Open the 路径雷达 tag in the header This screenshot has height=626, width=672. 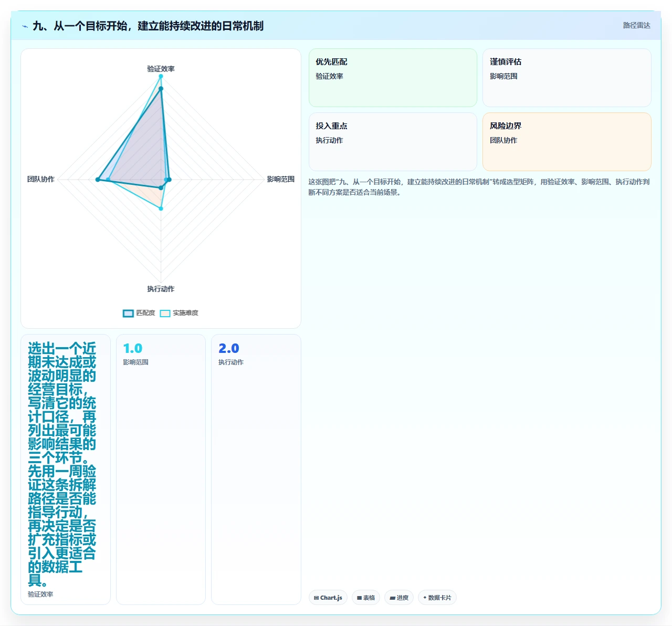click(x=636, y=25)
